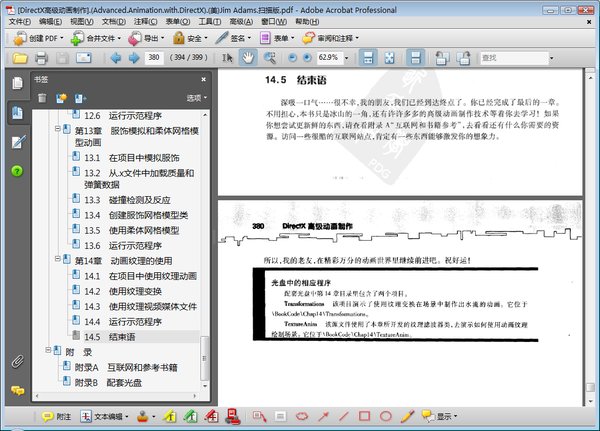
Task: Open the Pages thumbnail panel icon
Action: click(17, 83)
